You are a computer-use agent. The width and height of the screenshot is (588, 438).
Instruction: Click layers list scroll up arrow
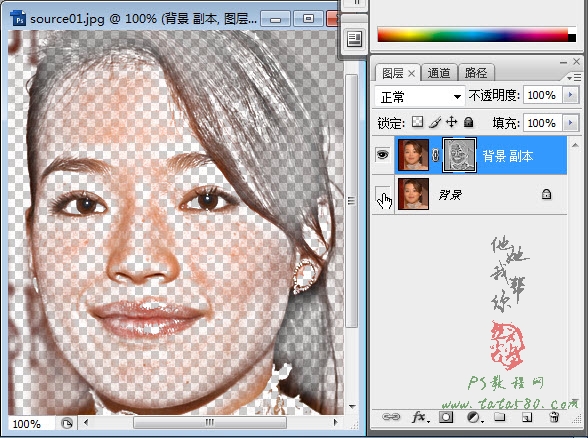click(575, 145)
